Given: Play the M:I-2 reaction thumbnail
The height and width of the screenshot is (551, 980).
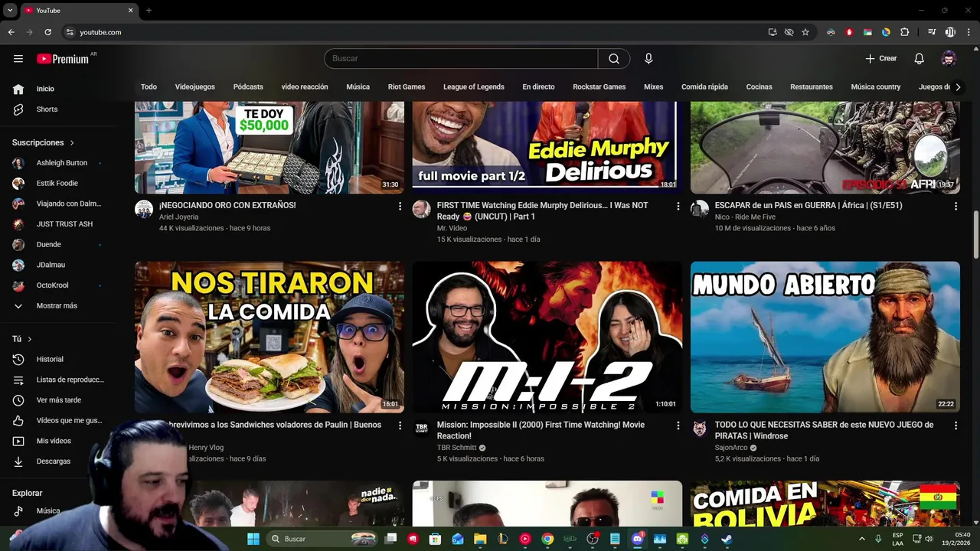Looking at the screenshot, I should [x=547, y=337].
